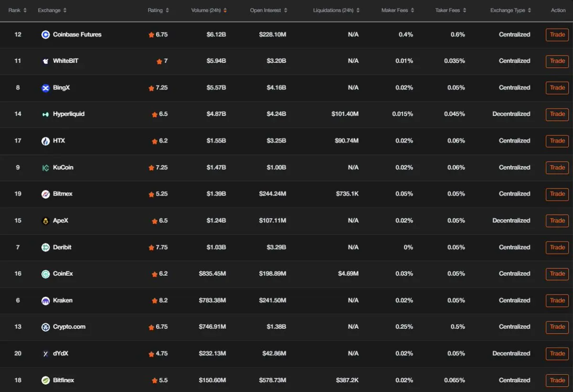Open the Deribit exchange name link

tap(62, 247)
